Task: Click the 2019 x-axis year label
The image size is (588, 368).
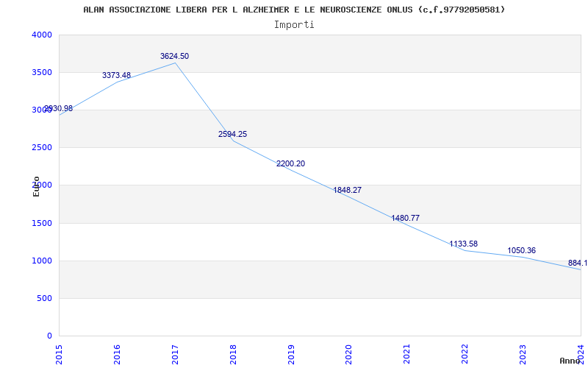Action: click(x=291, y=354)
